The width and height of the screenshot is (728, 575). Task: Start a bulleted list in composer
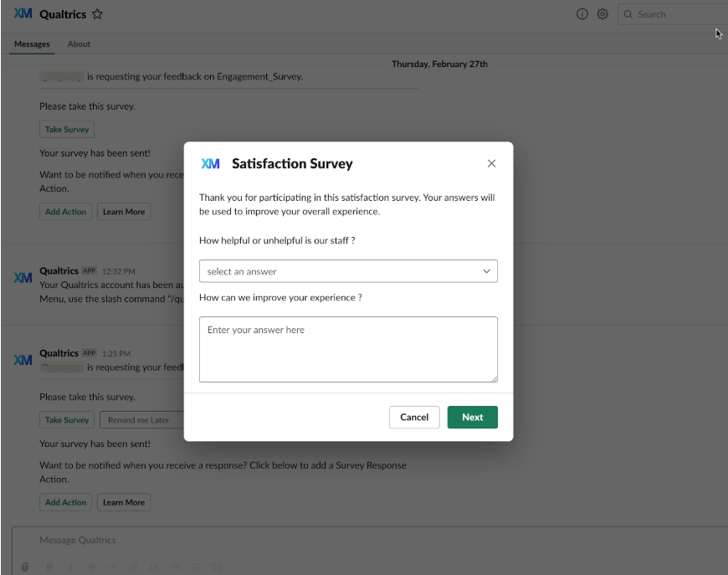[x=175, y=567]
